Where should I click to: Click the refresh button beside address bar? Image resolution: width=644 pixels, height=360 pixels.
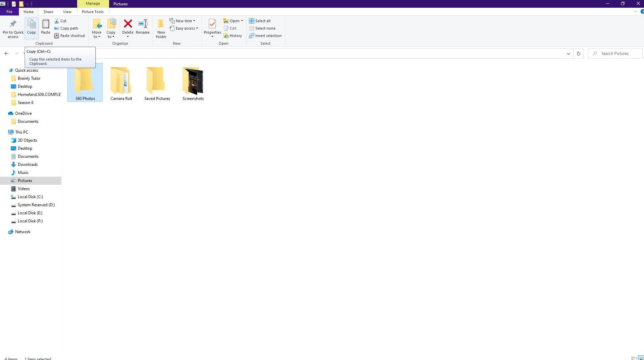click(578, 53)
